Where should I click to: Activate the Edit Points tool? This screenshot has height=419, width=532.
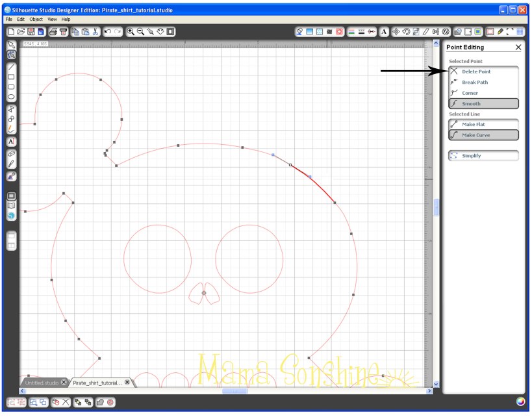(x=11, y=55)
